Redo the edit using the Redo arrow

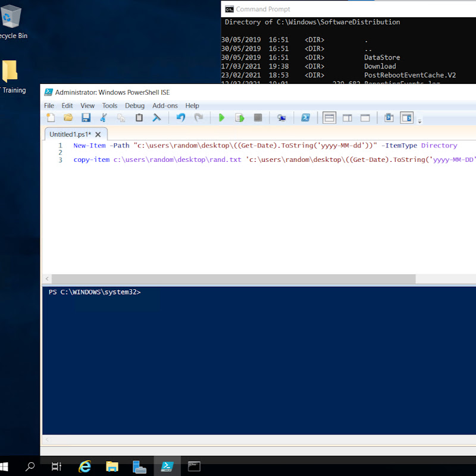click(199, 117)
